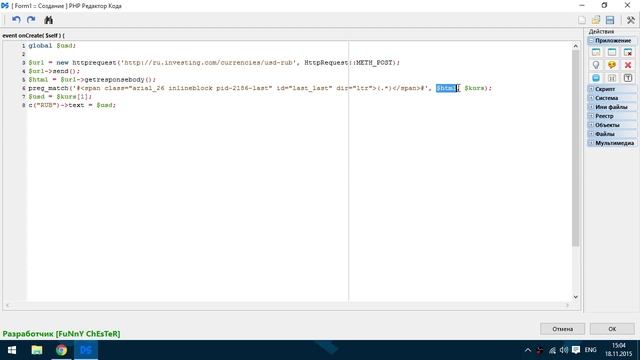Open Google Chrome from the taskbar
This screenshot has width=640, height=360.
click(62, 350)
